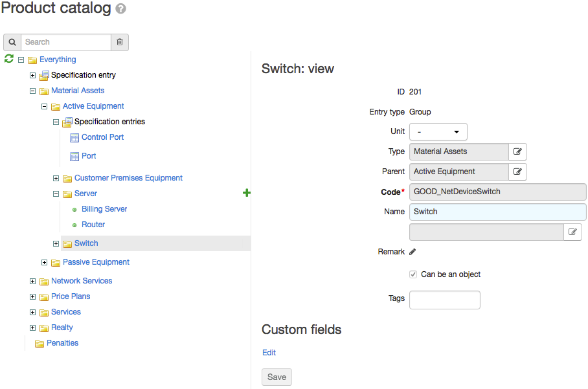Select the Control Port entry
This screenshot has height=389, width=588.
(103, 137)
